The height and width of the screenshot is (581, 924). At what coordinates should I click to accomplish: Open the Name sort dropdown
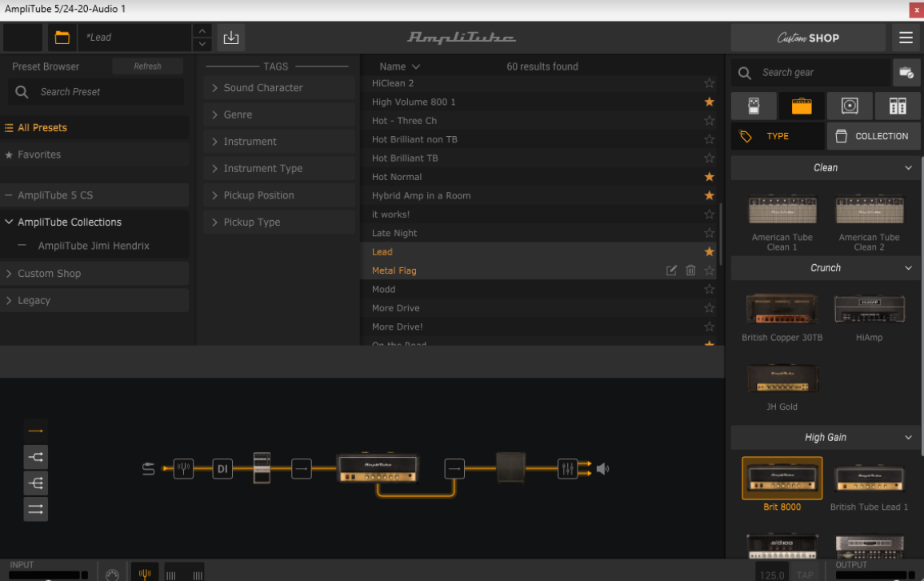click(399, 66)
